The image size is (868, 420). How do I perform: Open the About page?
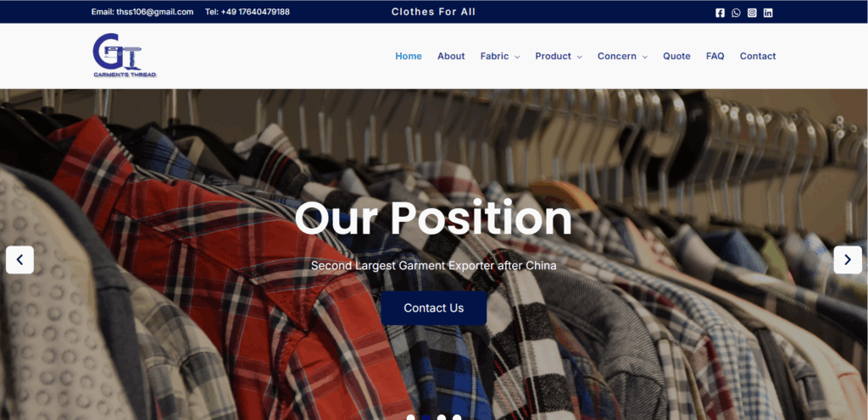tap(451, 57)
